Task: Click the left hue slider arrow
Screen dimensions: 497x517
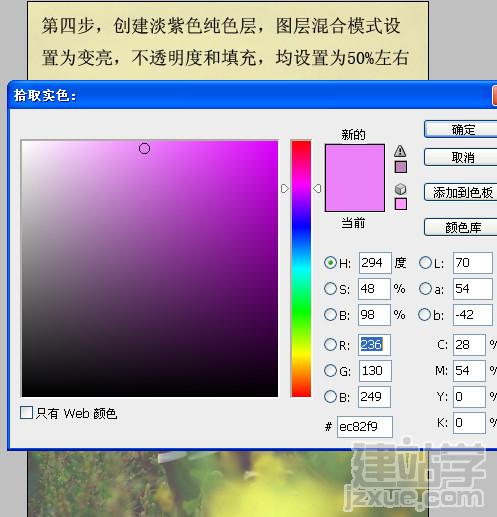Action: click(x=284, y=189)
